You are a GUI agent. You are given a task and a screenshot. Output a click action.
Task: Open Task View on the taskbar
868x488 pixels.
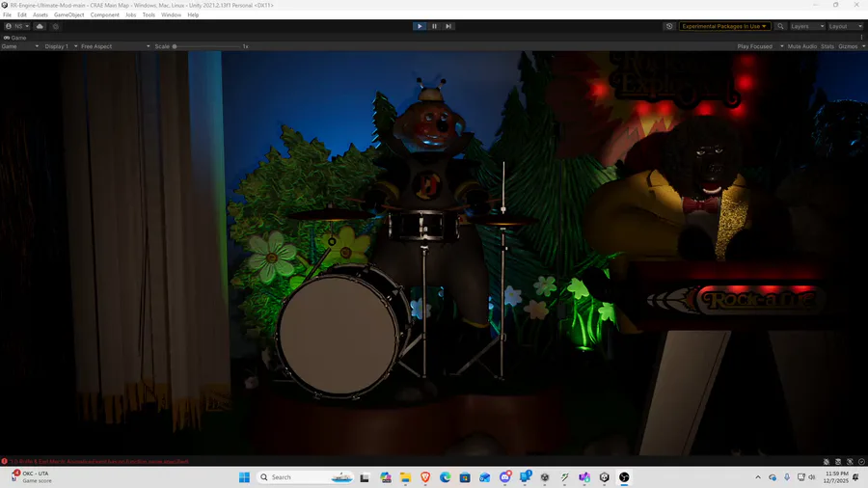pos(365,477)
